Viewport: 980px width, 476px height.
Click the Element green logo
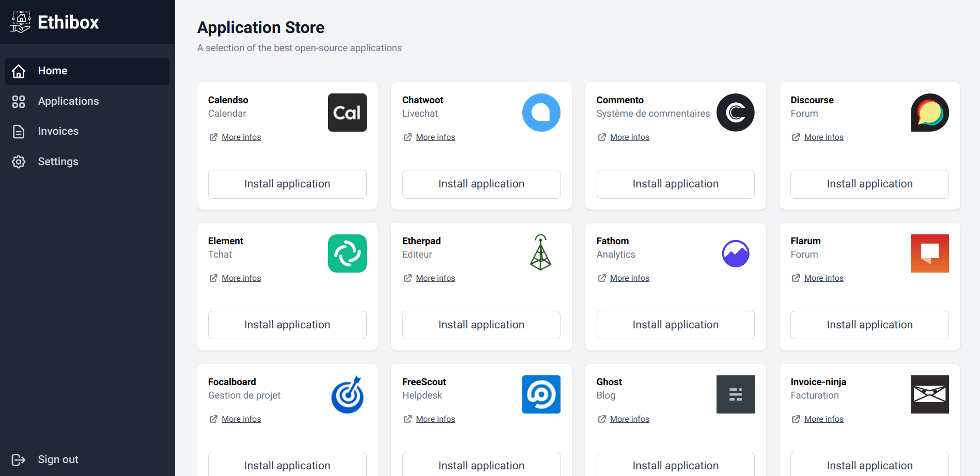(347, 253)
